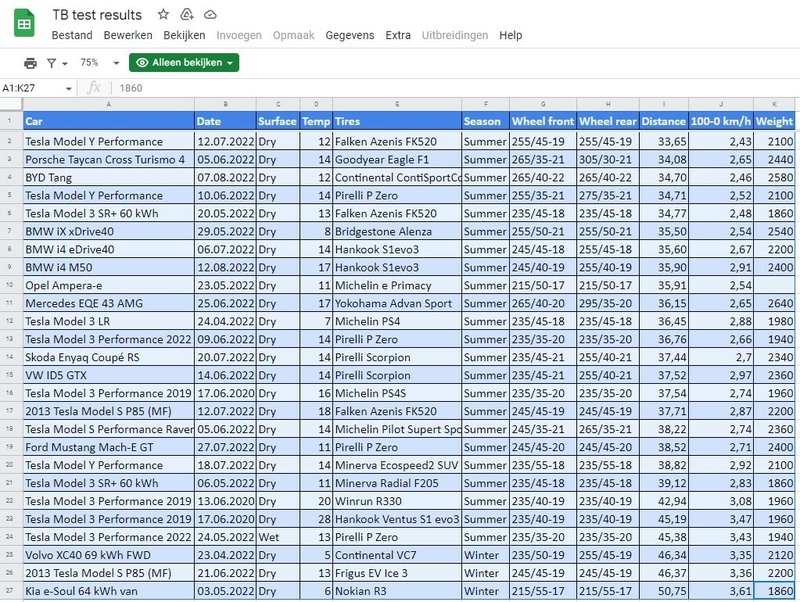Screen dimensions: 800x602
Task: Check the cloud document status icon
Action: pyautogui.click(x=210, y=15)
